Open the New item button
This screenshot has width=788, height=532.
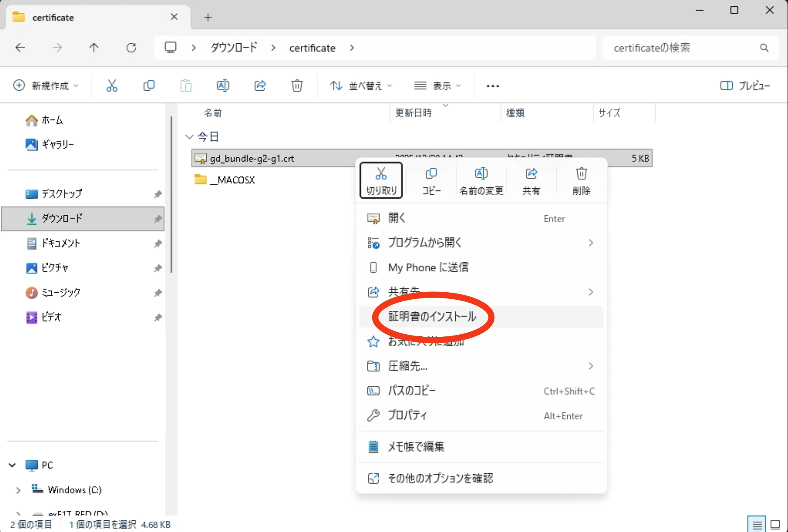[x=46, y=86]
